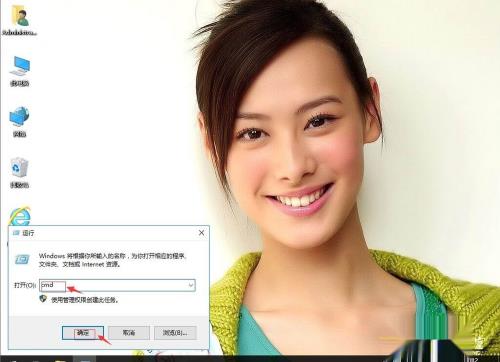Click the 浏览(B)... browse button
Viewport: 500px width, 362px height.
tap(175, 333)
